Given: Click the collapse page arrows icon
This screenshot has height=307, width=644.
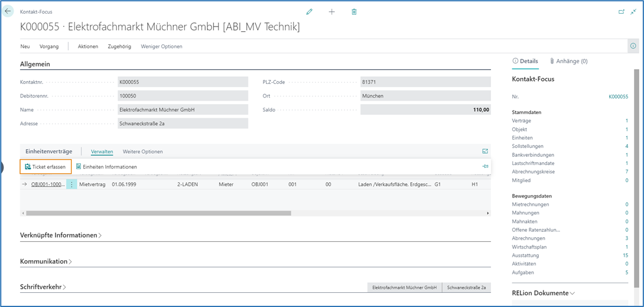Looking at the screenshot, I should point(633,11).
